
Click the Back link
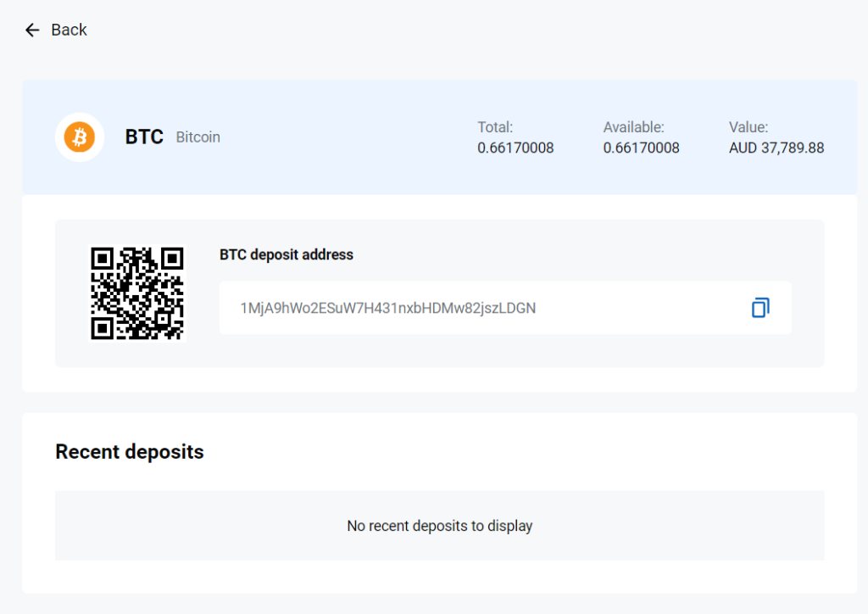[70, 30]
